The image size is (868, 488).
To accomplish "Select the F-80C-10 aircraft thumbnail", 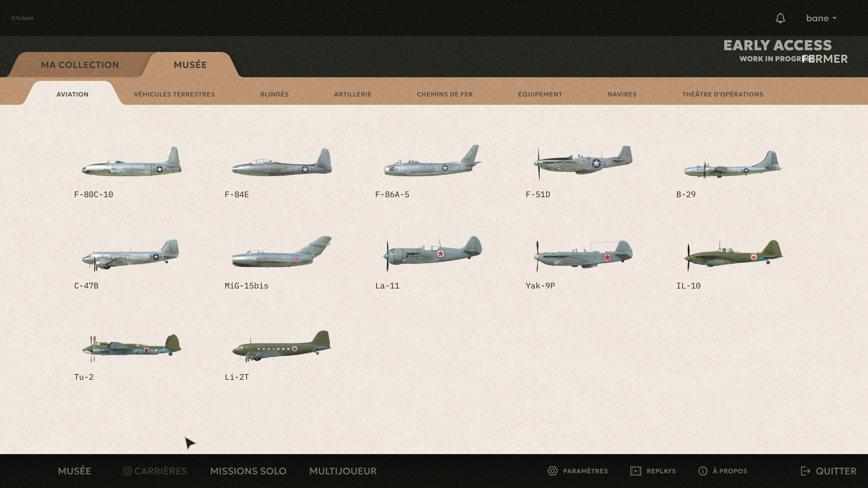I will (x=131, y=161).
